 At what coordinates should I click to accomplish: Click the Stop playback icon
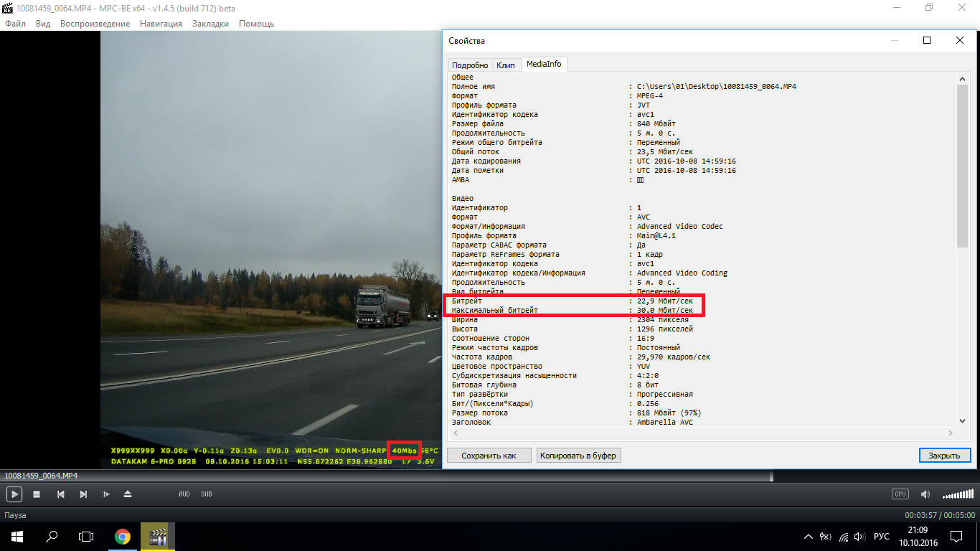37,494
